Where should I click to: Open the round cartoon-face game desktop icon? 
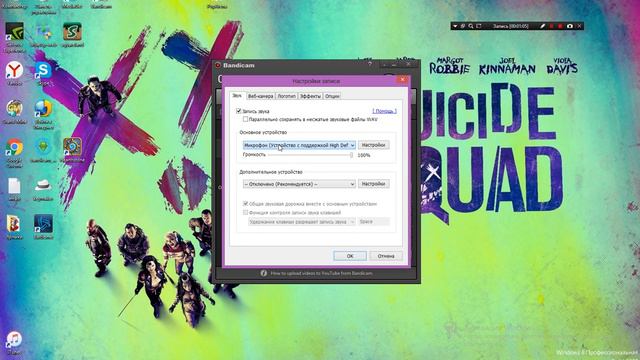click(14, 109)
